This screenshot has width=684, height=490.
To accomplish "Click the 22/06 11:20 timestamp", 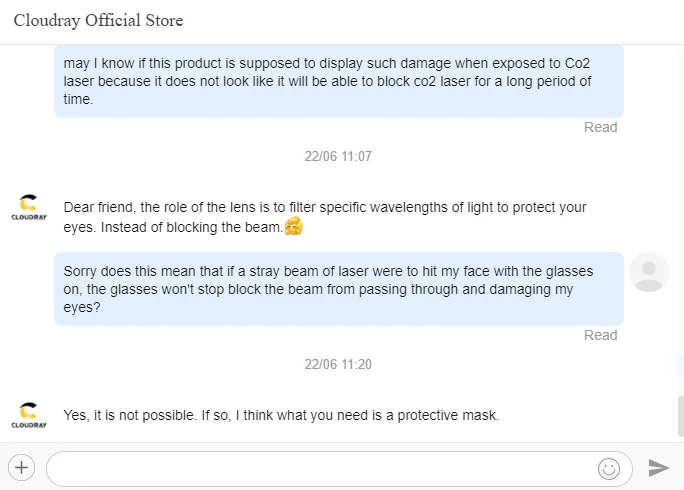I will [338, 364].
